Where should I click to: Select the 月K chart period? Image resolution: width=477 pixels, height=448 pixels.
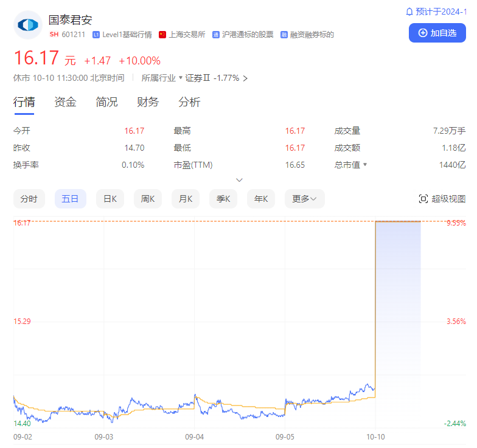click(186, 199)
